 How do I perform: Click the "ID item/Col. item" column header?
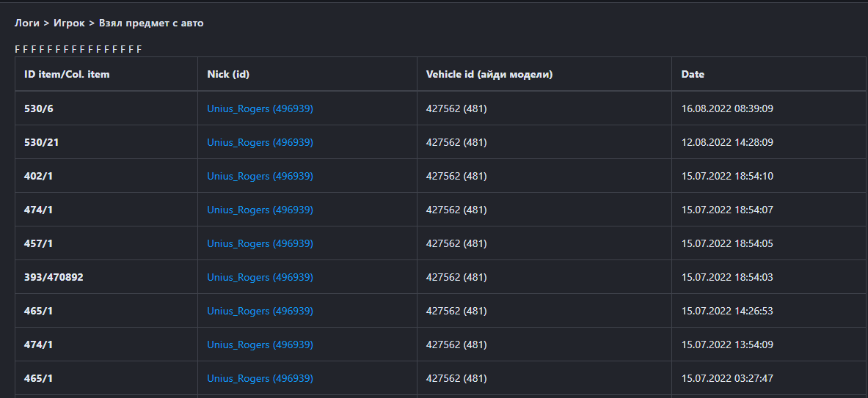(67, 74)
